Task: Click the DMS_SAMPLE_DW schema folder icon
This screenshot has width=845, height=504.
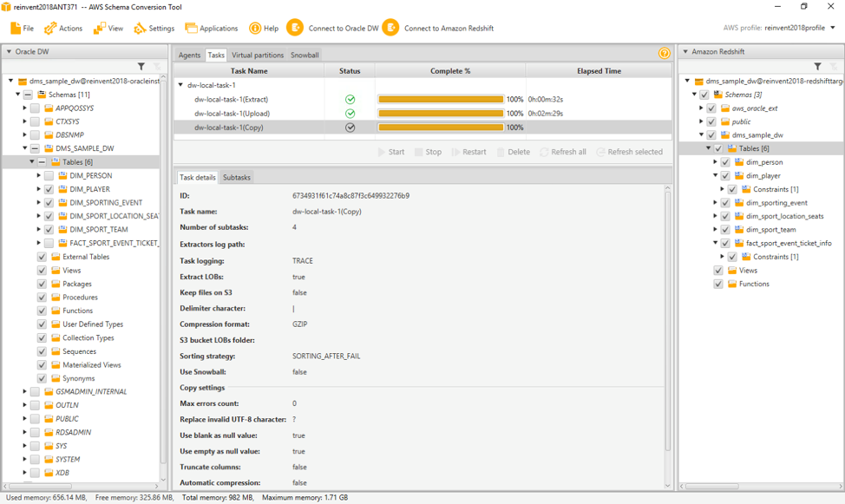Action: click(49, 148)
